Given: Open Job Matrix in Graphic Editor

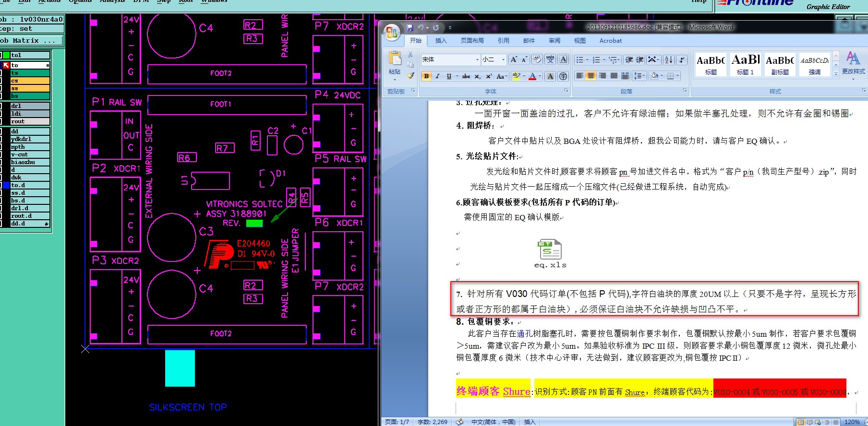Looking at the screenshot, I should pyautogui.click(x=32, y=41).
